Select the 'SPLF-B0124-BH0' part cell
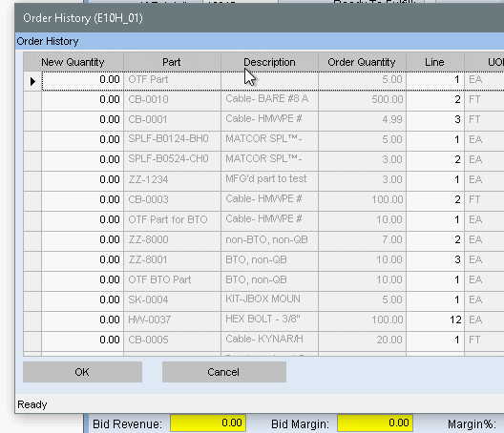The image size is (504, 433). [172, 141]
